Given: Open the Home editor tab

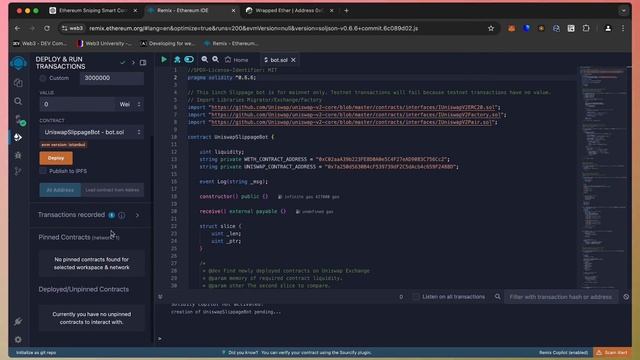Looking at the screenshot, I should 236,60.
